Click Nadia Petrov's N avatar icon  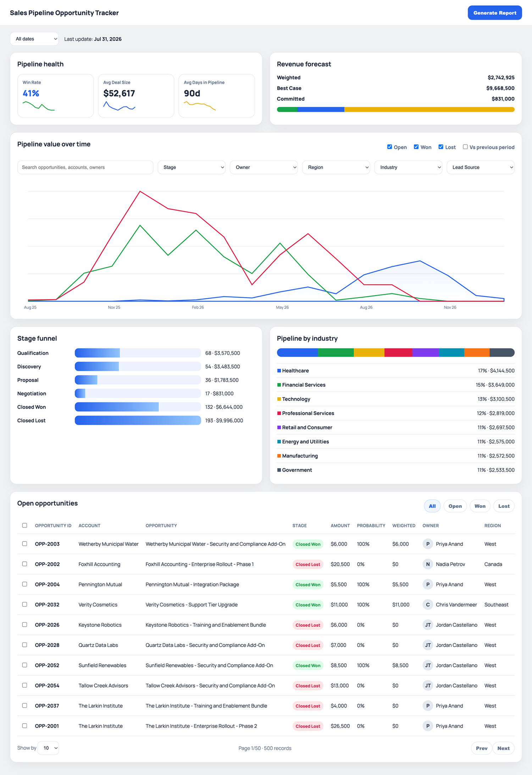coord(428,564)
